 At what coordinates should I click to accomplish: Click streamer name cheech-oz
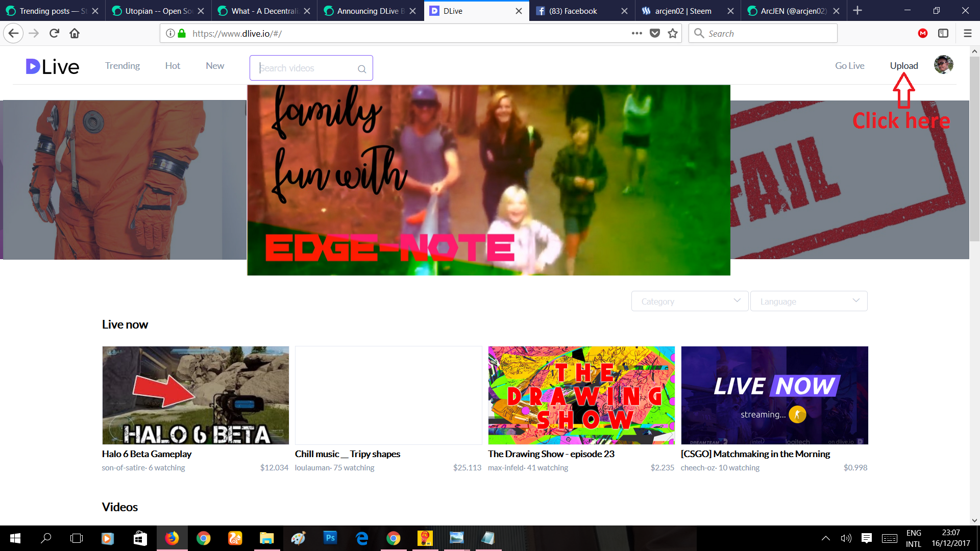click(697, 468)
